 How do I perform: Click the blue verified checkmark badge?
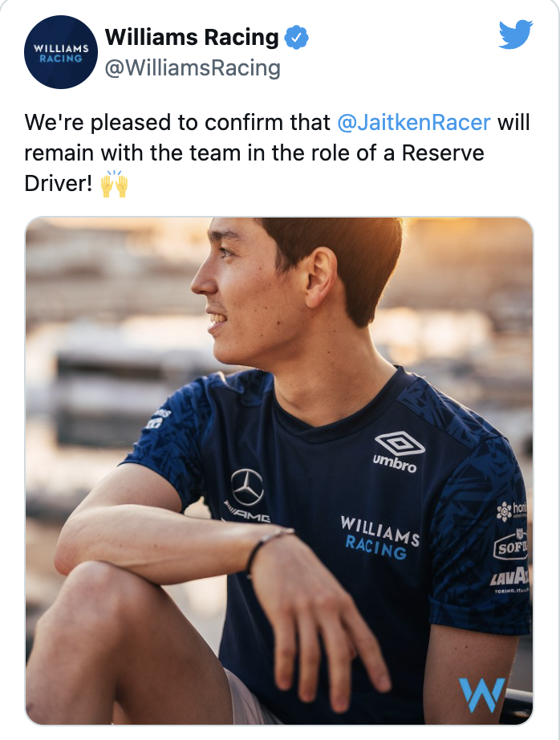pos(296,38)
